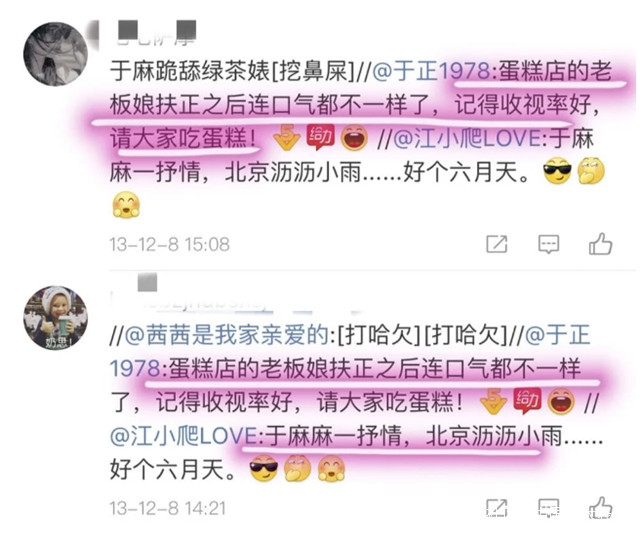Tap the repost icon on the 15:08 post

pyautogui.click(x=497, y=244)
